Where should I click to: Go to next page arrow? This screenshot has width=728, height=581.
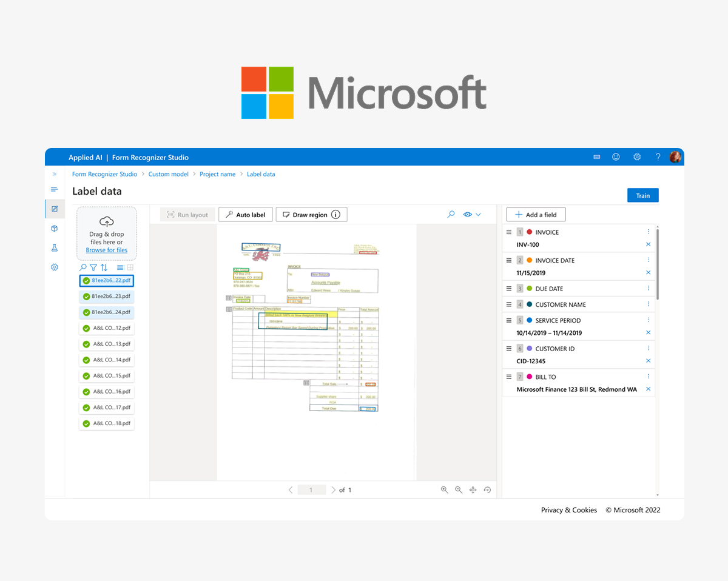tap(333, 490)
